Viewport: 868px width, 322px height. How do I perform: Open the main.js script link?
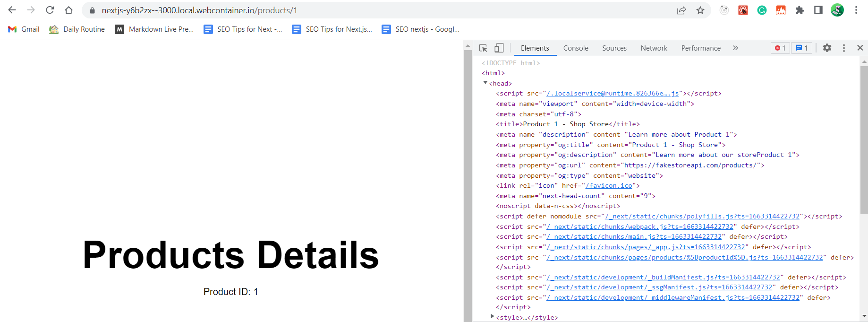(x=634, y=237)
